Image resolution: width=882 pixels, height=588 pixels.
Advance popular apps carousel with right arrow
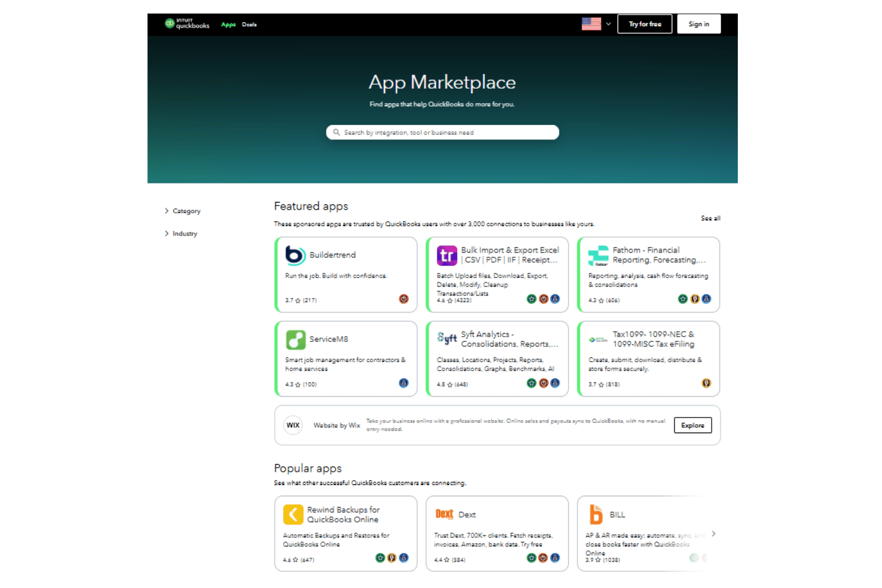(713, 534)
